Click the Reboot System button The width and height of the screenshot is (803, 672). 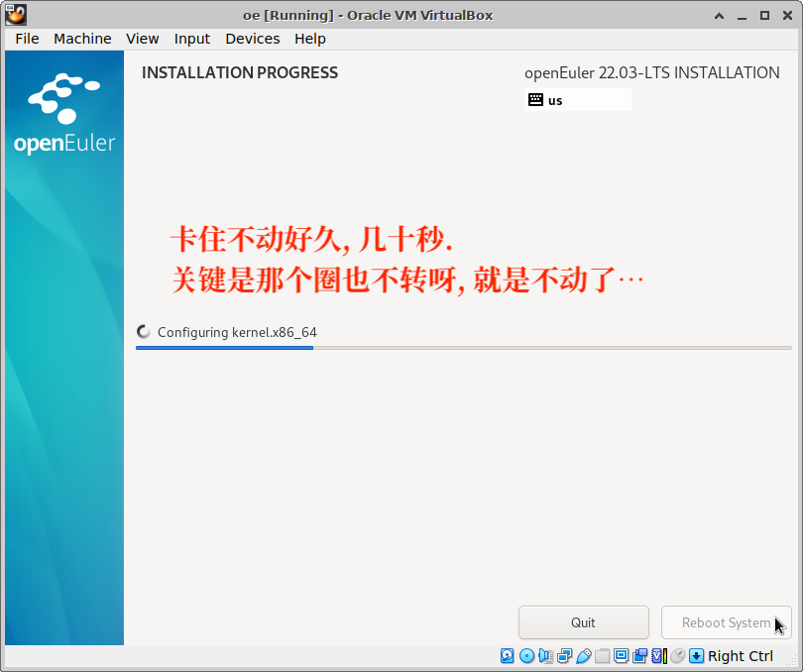pyautogui.click(x=726, y=622)
